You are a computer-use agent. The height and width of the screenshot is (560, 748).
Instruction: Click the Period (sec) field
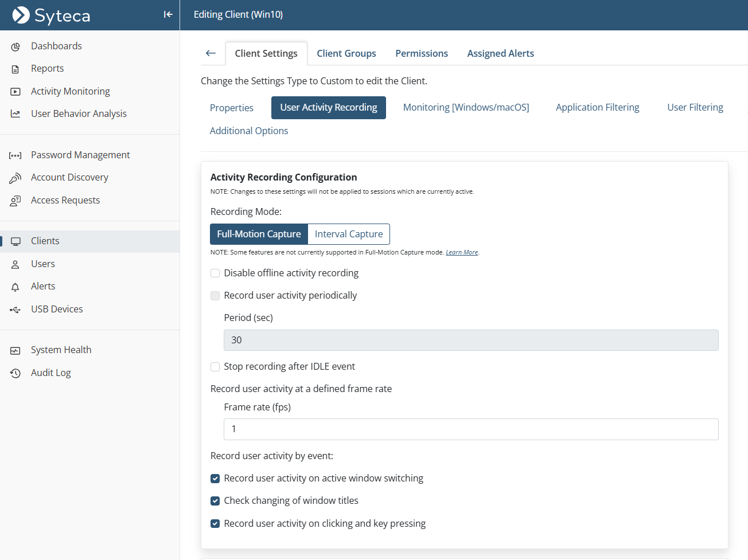tap(471, 340)
